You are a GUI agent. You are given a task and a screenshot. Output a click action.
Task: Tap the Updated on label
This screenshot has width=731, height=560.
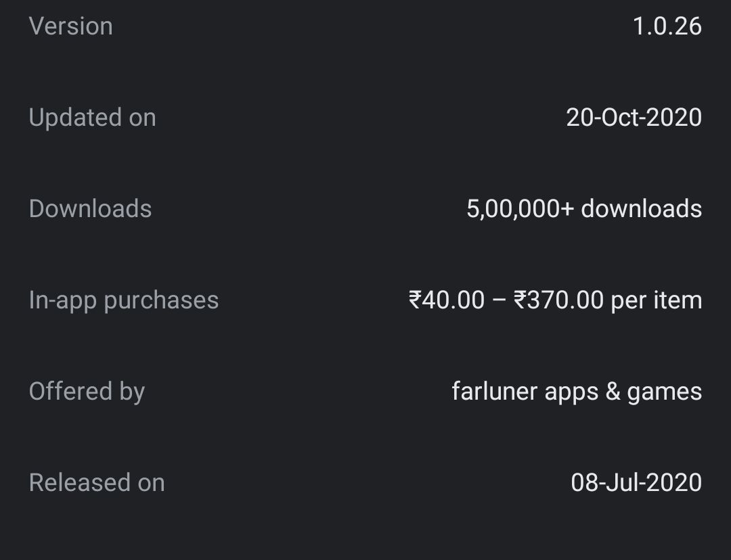click(x=92, y=118)
